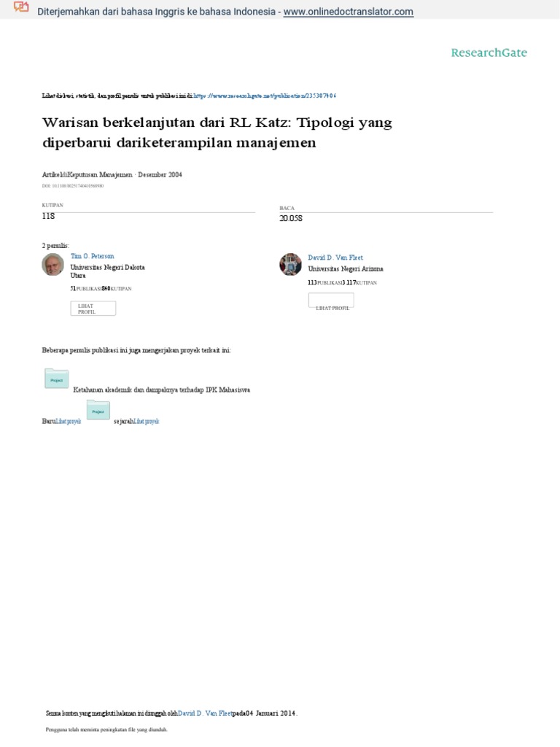Click the article title Warisan berkelanjutan

point(217,133)
